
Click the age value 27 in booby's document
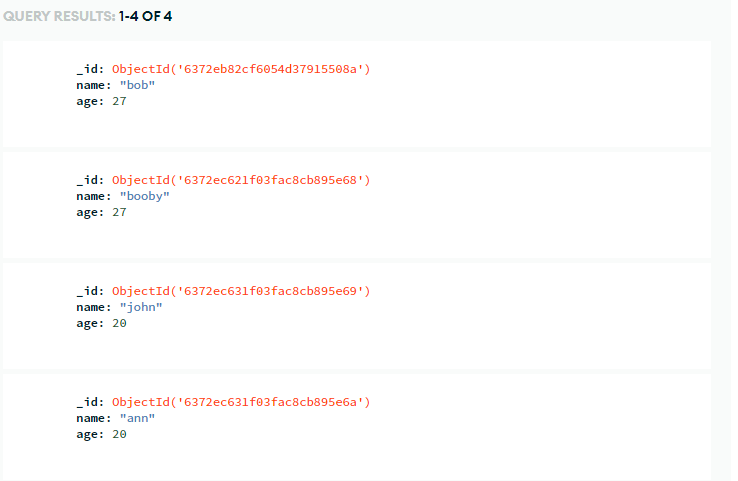119,212
